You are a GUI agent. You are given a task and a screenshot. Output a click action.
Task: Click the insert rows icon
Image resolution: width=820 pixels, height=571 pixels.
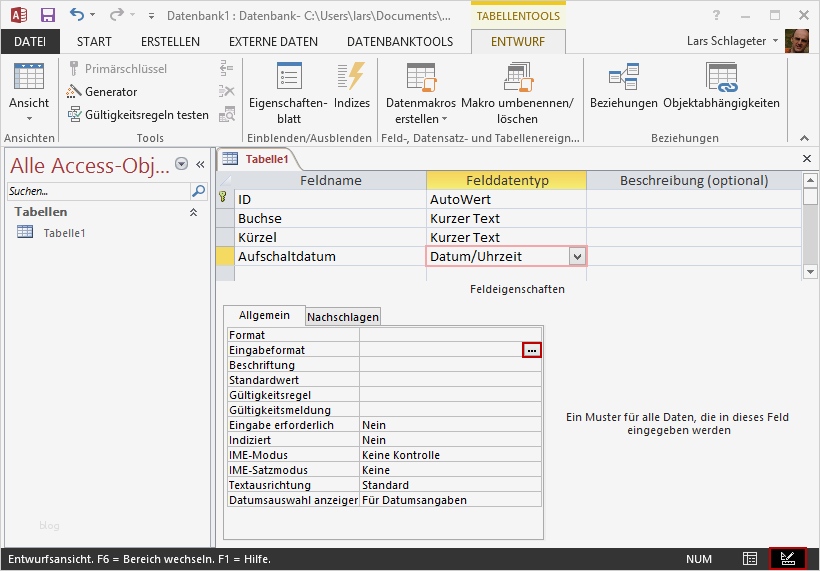(x=226, y=68)
